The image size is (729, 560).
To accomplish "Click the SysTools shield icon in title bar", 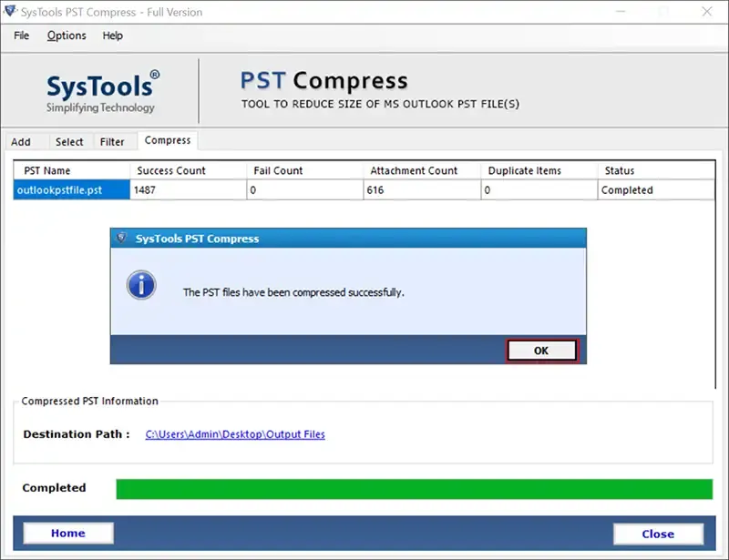I will (x=10, y=11).
